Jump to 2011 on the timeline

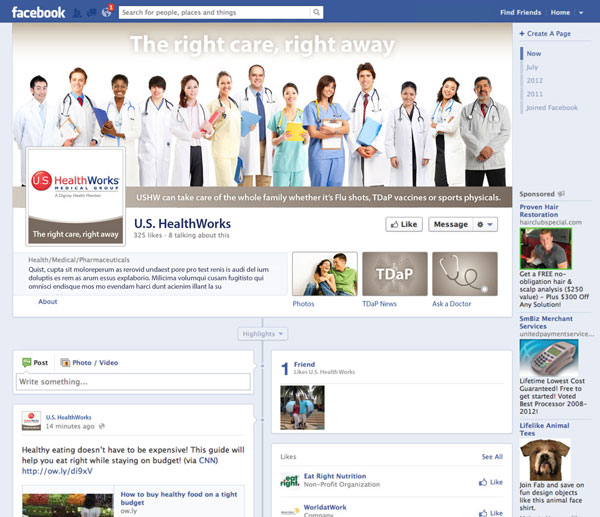point(535,94)
